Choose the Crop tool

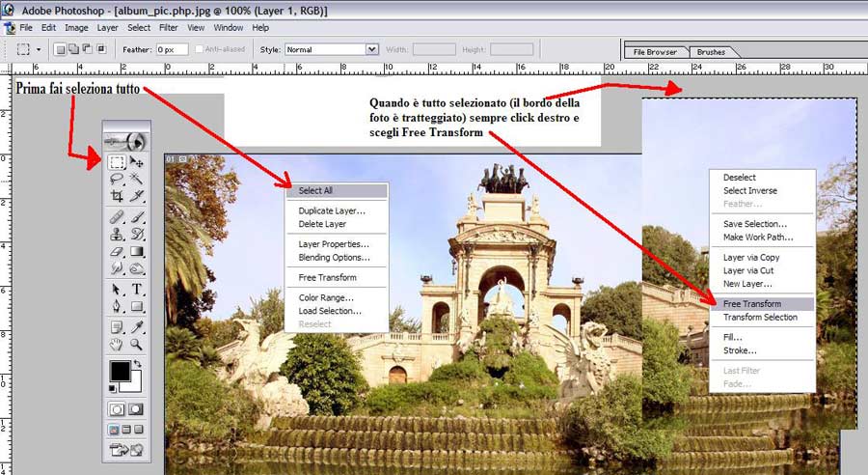tap(116, 196)
